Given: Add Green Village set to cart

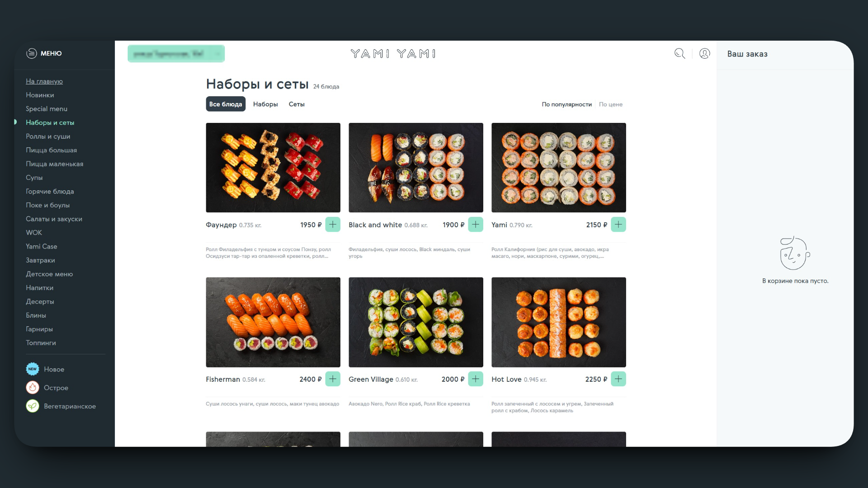Looking at the screenshot, I should [476, 379].
